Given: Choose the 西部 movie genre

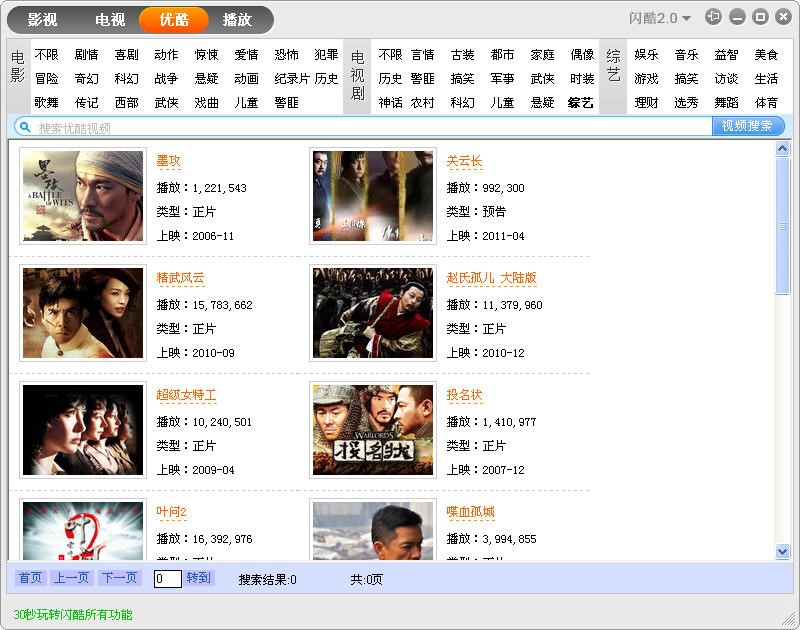Looking at the screenshot, I should point(127,103).
